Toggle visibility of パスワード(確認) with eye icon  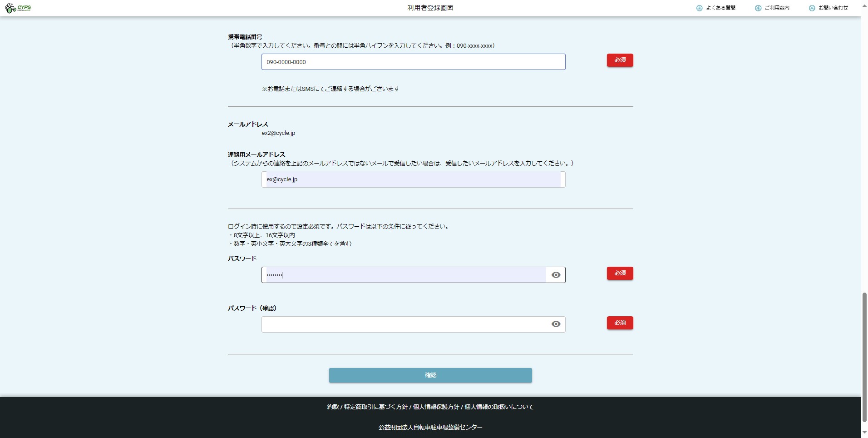point(556,324)
